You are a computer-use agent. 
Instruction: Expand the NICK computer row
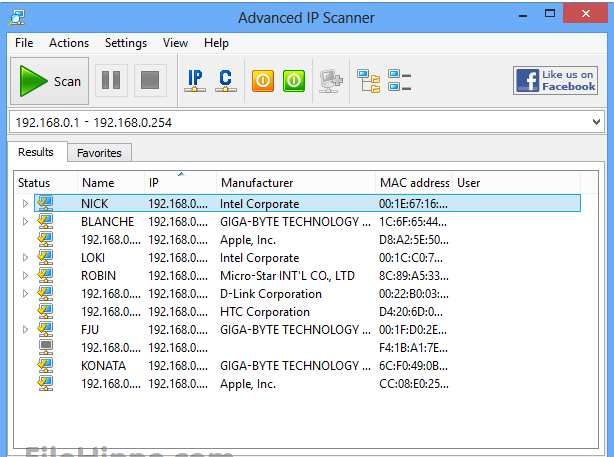pyautogui.click(x=25, y=204)
